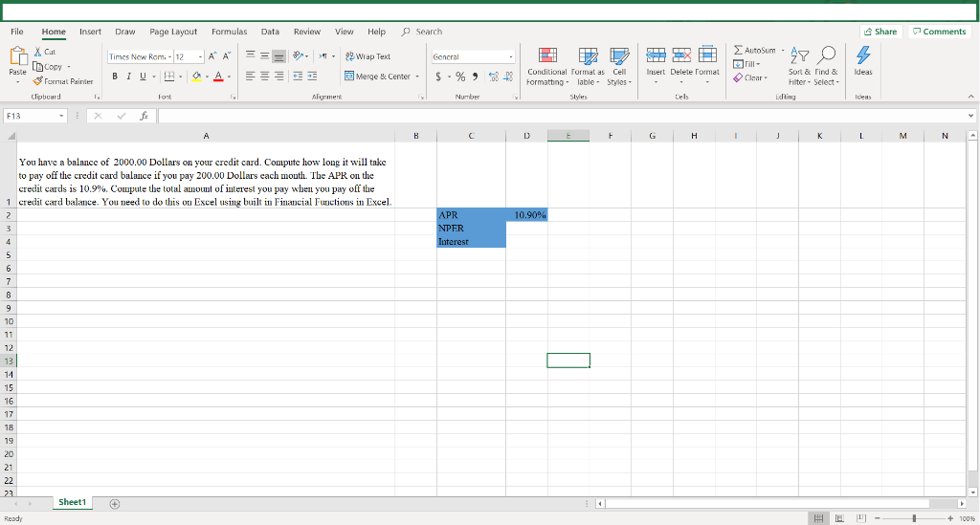Switch to the Insert ribbon tab
Image resolution: width=980 pixels, height=525 pixels.
[x=90, y=32]
